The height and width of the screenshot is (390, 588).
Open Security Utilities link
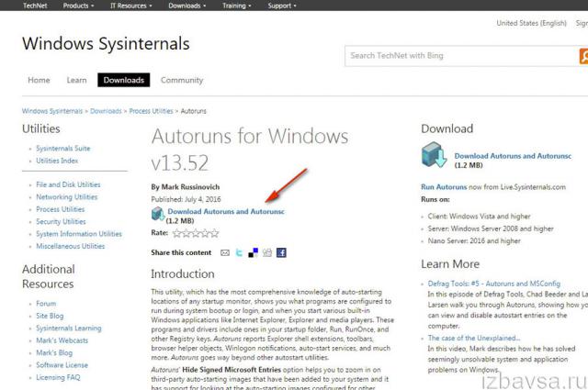coord(61,222)
